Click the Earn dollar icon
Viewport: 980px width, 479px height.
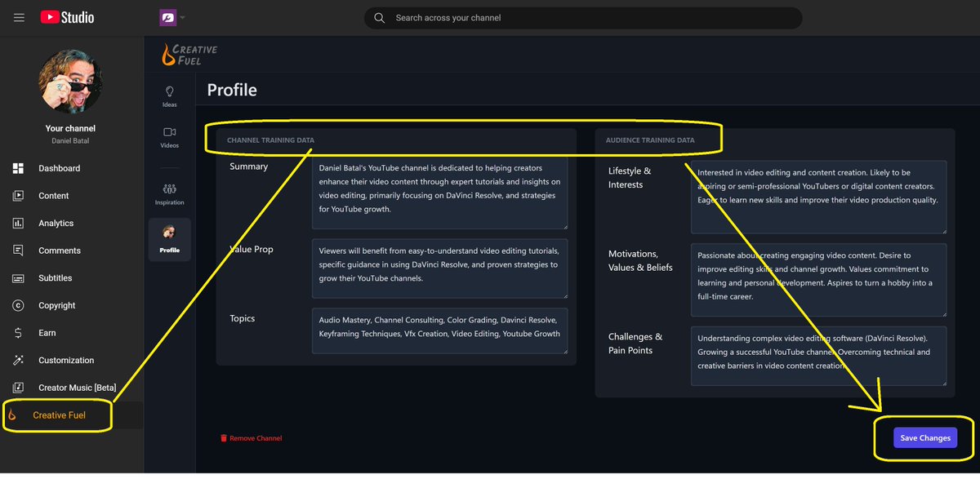tap(18, 333)
